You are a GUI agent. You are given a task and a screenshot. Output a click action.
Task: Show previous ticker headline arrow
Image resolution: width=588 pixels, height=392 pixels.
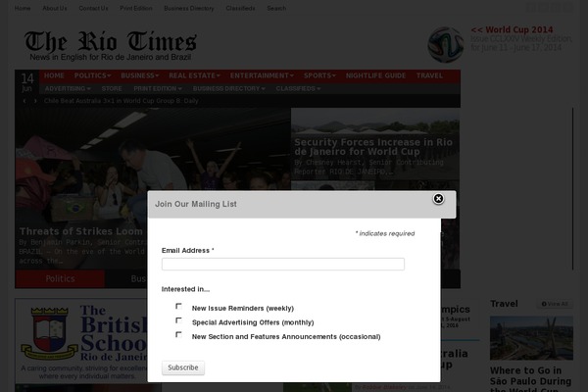click(24, 101)
